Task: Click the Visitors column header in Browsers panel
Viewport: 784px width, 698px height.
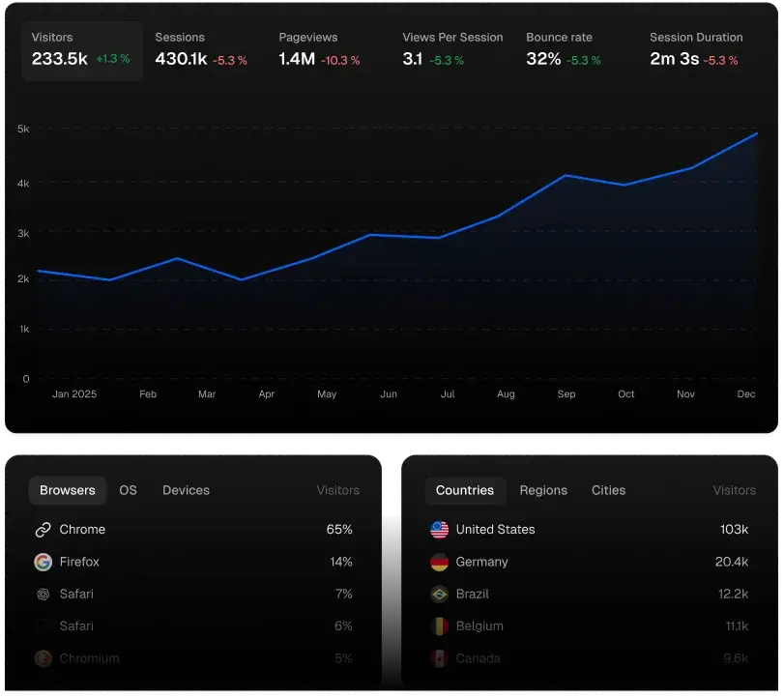Action: pyautogui.click(x=338, y=490)
